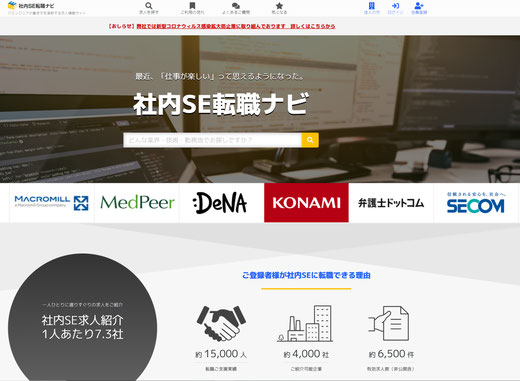Click the 社内SE転職ナビ logo
The width and height of the screenshot is (520, 381).
[31, 6]
